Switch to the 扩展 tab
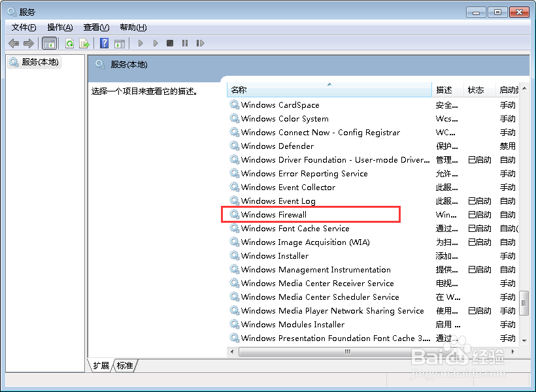 pyautogui.click(x=100, y=366)
